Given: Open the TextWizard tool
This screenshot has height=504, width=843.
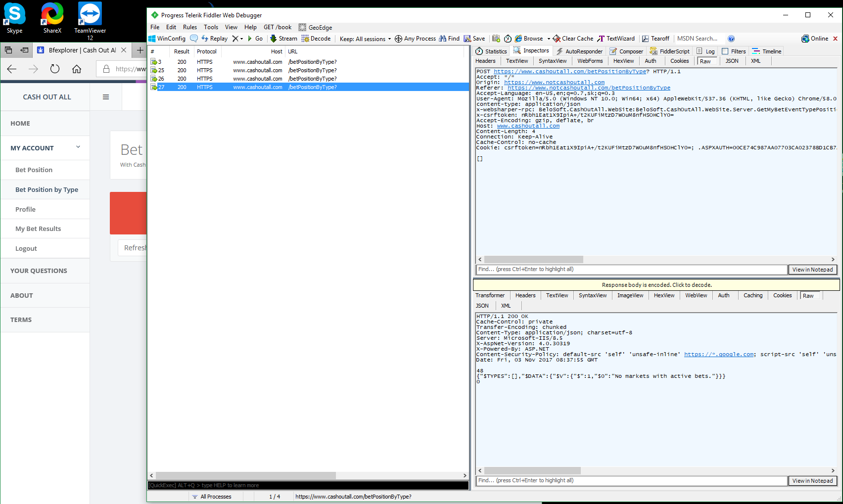Looking at the screenshot, I should [615, 39].
